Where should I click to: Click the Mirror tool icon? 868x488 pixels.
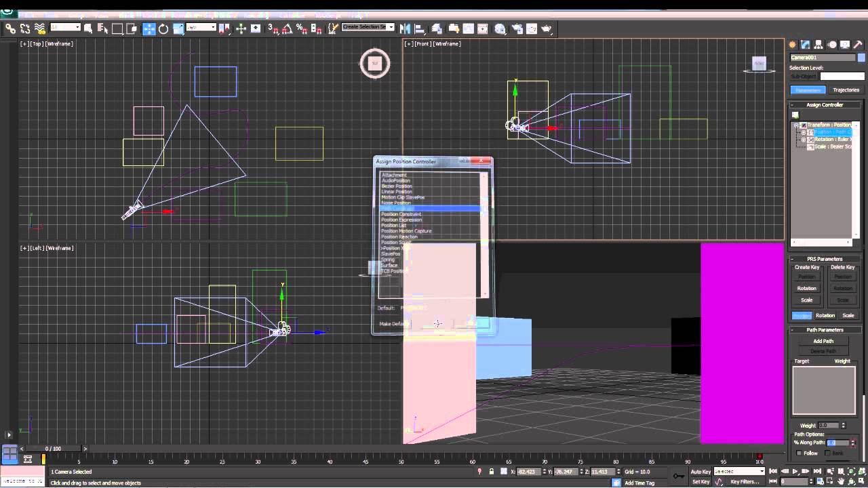[x=405, y=28]
